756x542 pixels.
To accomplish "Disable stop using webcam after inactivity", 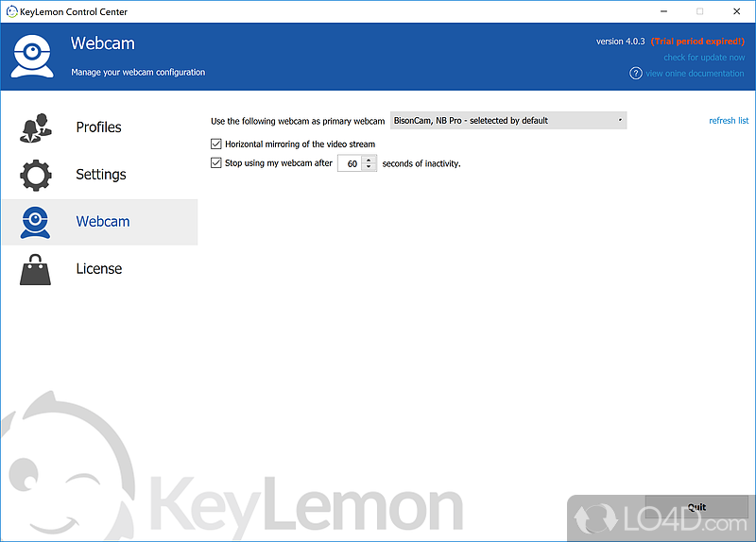I will pyautogui.click(x=216, y=162).
